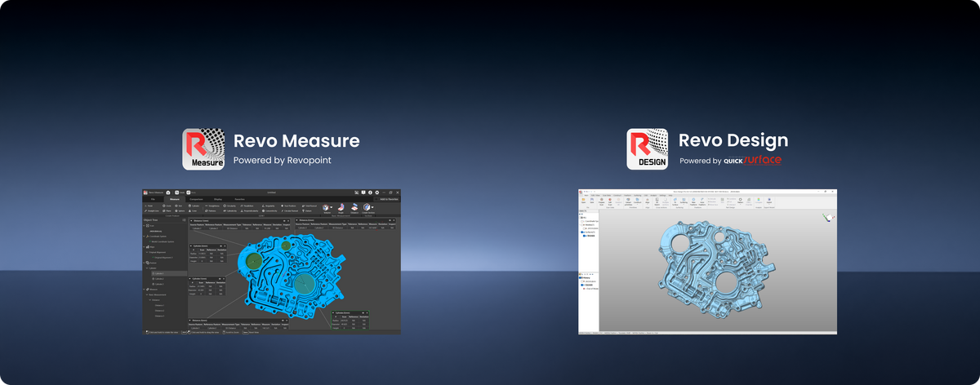Screen dimensions: 980x385
Task: Click the Auto Freeform tool in Revo Design
Action: pos(702,201)
